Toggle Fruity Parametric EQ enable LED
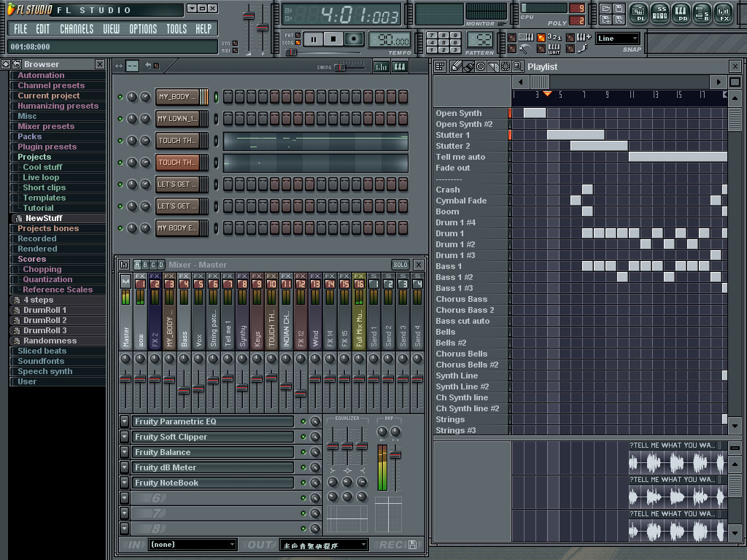This screenshot has width=747, height=560. [x=303, y=421]
